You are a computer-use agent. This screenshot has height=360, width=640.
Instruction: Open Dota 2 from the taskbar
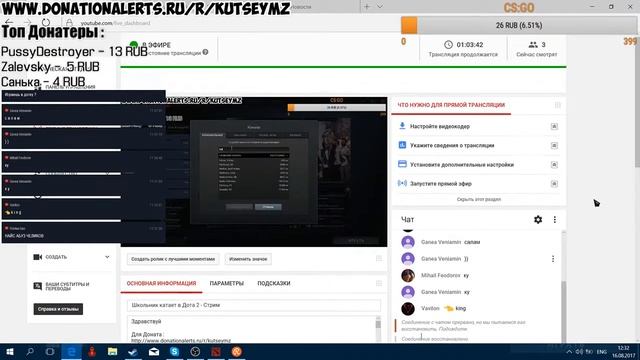coord(216,351)
